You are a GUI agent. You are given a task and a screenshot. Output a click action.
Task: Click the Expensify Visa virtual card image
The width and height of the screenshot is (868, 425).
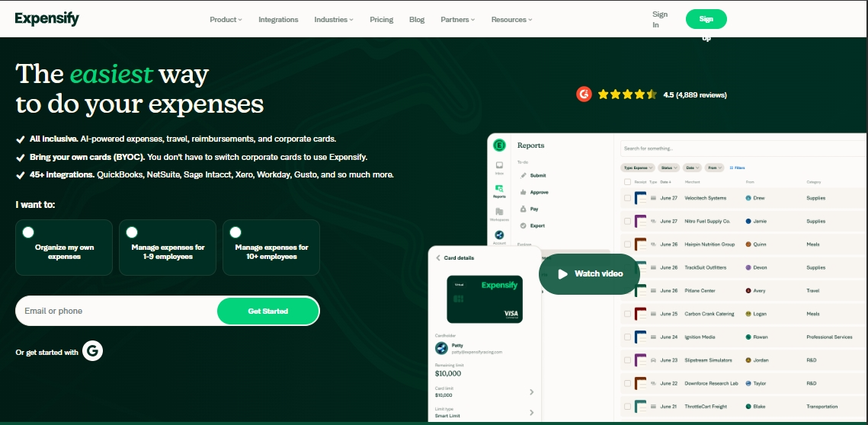coord(485,299)
